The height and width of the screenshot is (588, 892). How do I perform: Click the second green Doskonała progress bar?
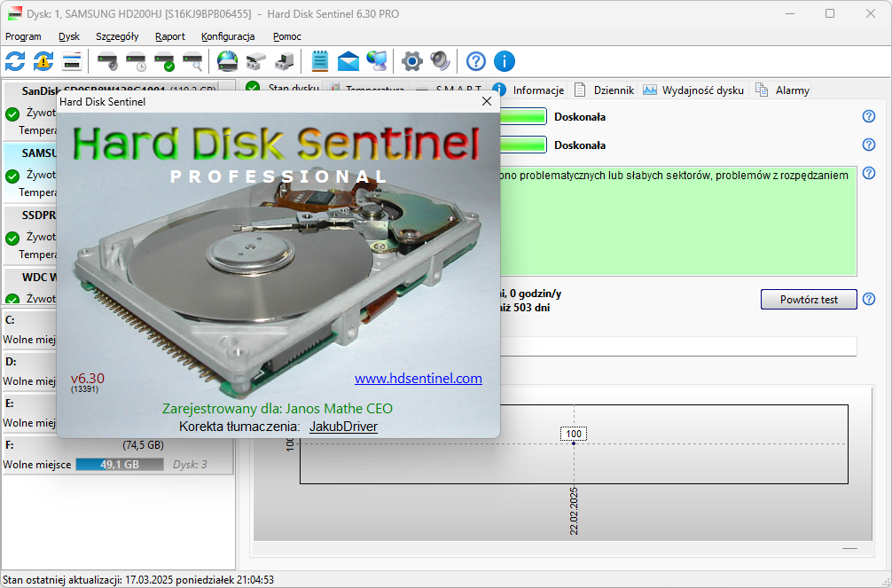pos(523,145)
